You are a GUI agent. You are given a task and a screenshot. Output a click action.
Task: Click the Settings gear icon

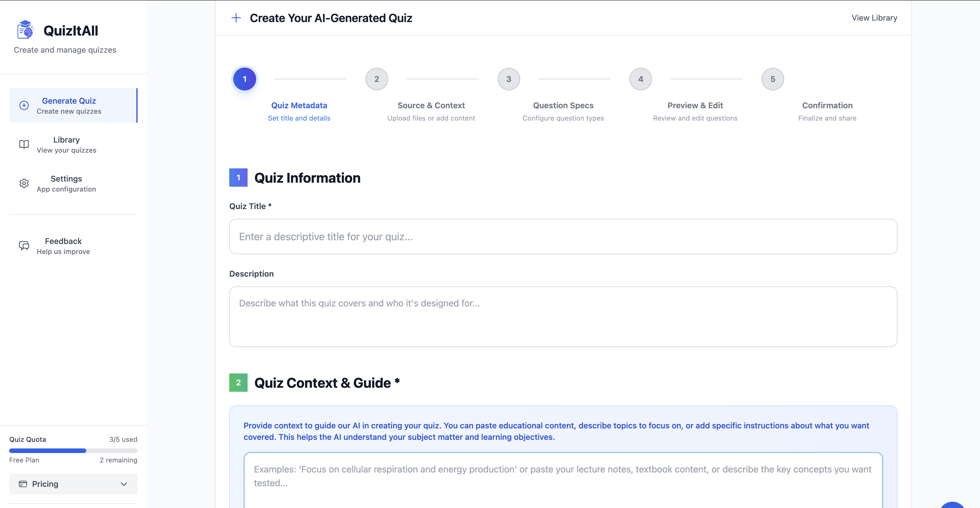click(24, 183)
